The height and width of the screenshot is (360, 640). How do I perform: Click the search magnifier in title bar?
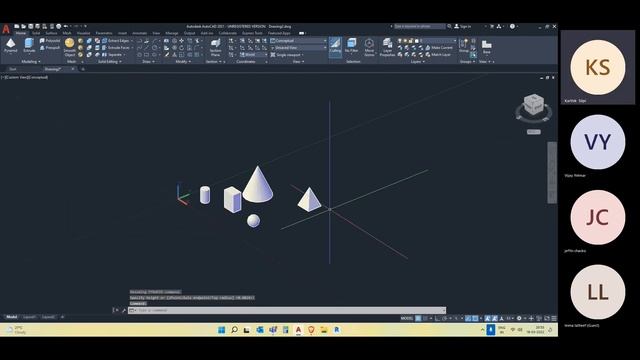pos(449,26)
